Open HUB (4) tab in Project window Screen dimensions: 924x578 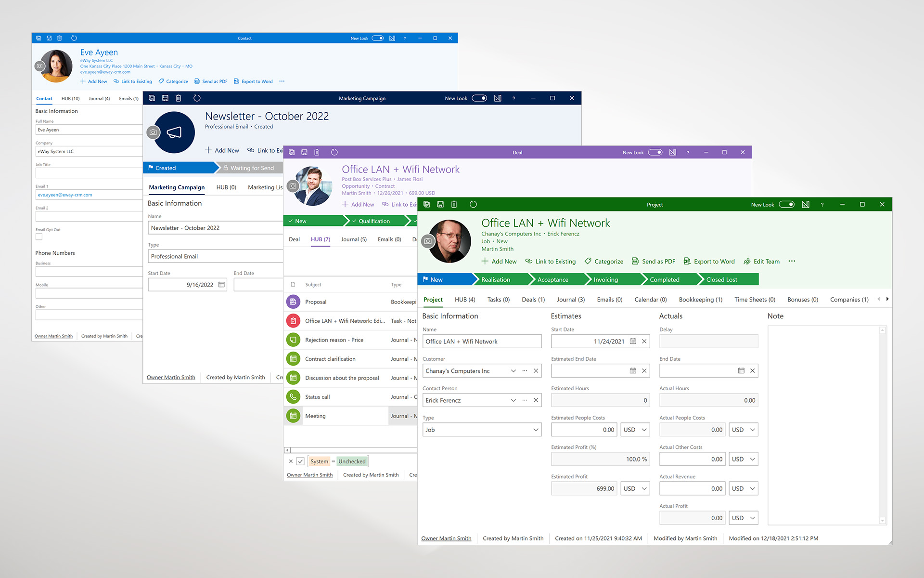point(465,300)
